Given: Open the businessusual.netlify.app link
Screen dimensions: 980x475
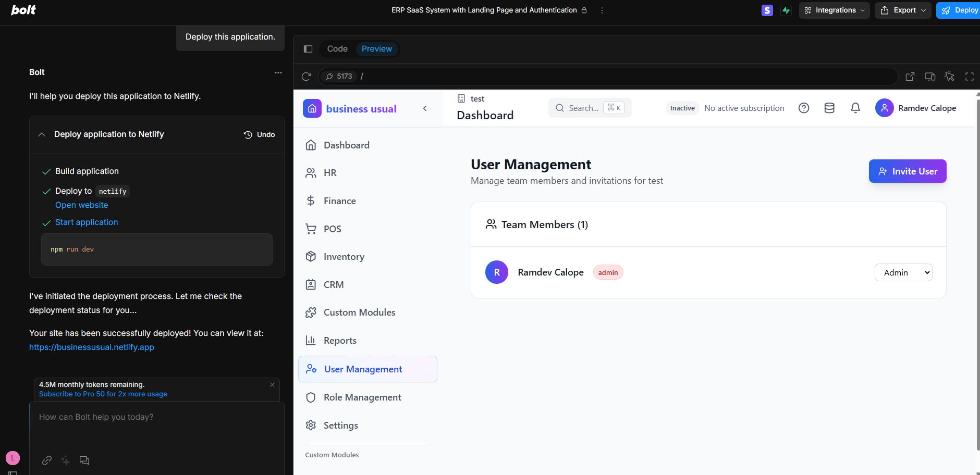Looking at the screenshot, I should (92, 347).
